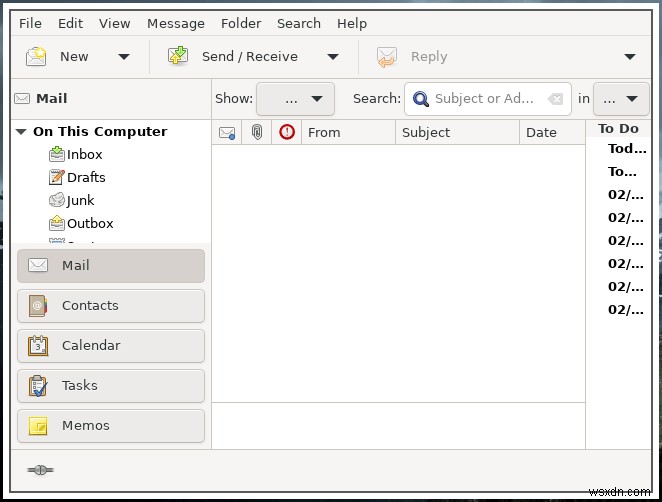Switch to the Contacts view
The image size is (662, 502).
pyautogui.click(x=111, y=306)
